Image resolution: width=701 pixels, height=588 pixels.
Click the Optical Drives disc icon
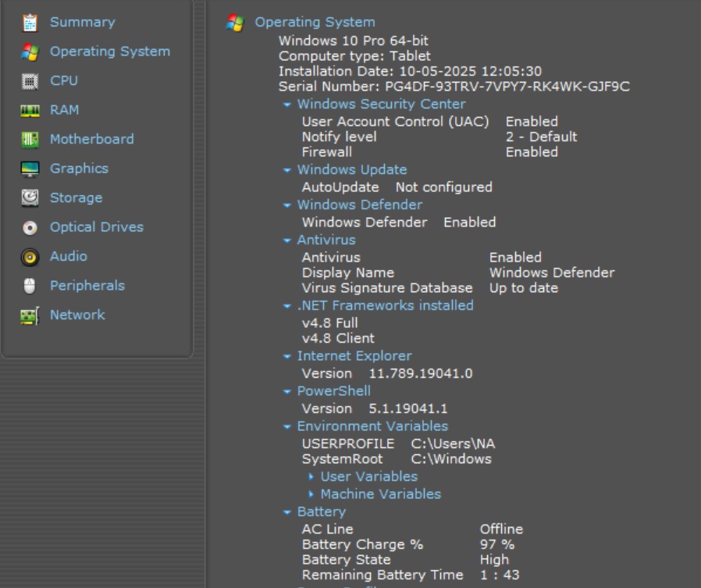[30, 228]
